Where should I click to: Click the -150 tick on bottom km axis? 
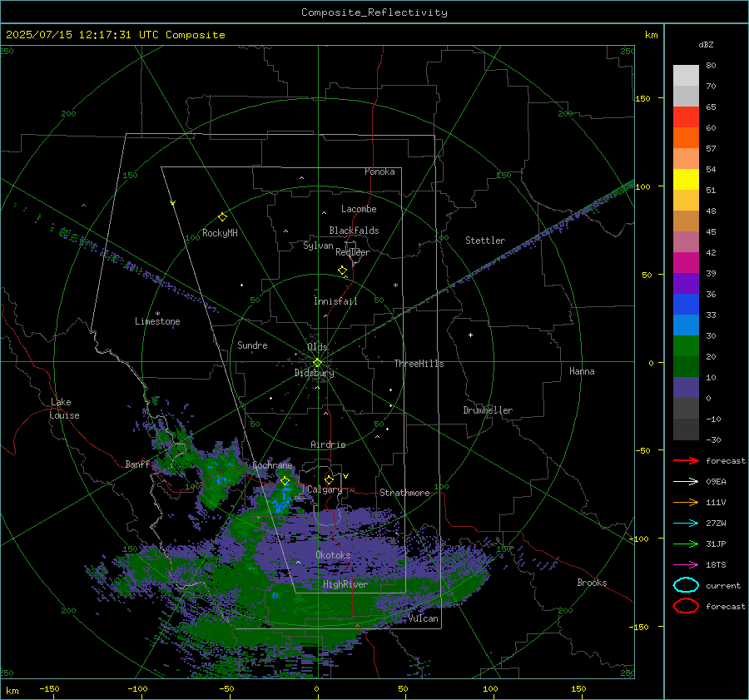pos(49,689)
